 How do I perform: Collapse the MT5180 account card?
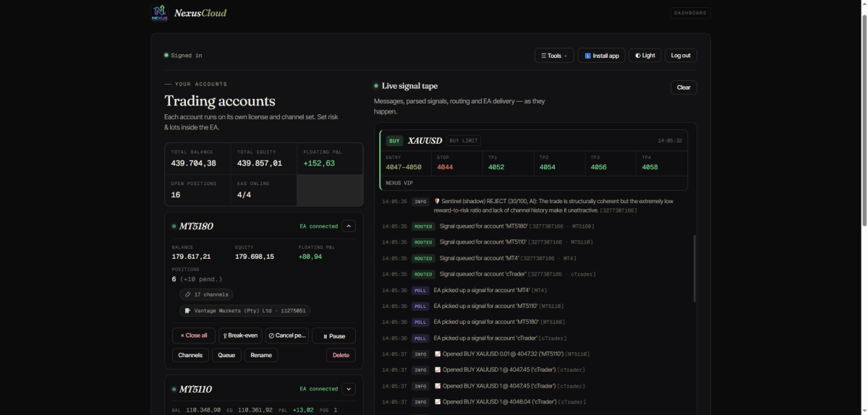click(x=349, y=226)
